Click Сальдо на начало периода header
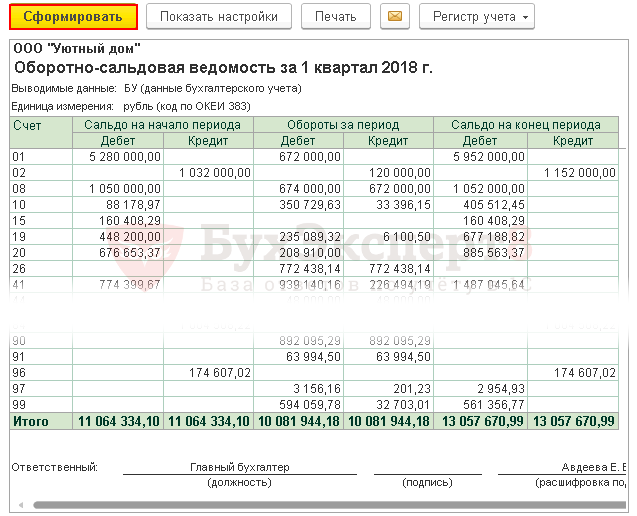This screenshot has height=516, width=637. click(162, 124)
